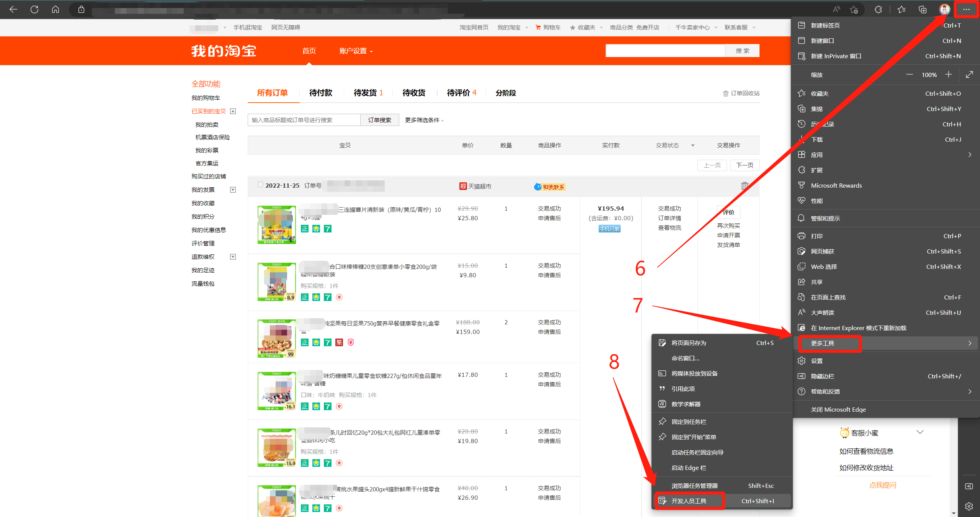Open collections icon in browser toolbar
Screen dimensions: 980x517
(x=923, y=10)
